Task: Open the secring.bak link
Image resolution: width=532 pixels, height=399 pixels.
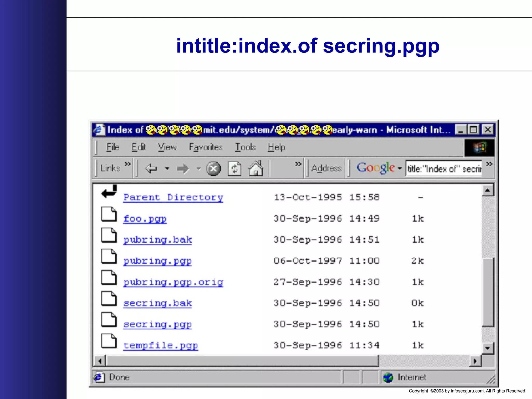Action: point(157,303)
